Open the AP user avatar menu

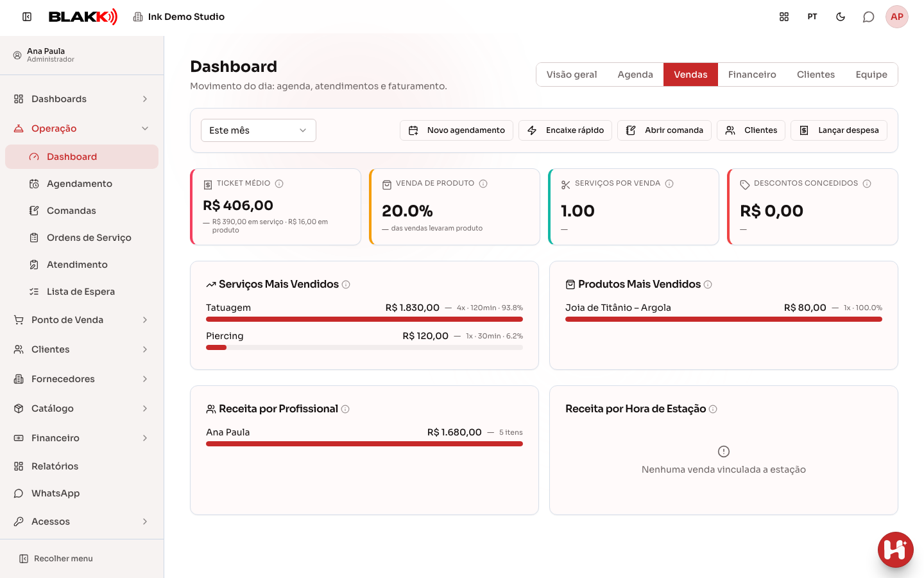click(897, 17)
